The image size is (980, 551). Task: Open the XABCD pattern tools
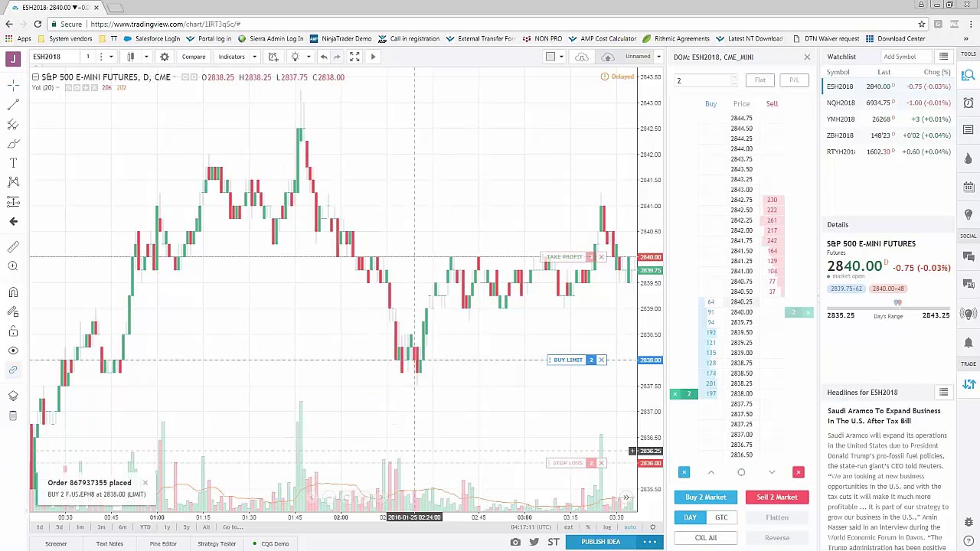(x=13, y=182)
